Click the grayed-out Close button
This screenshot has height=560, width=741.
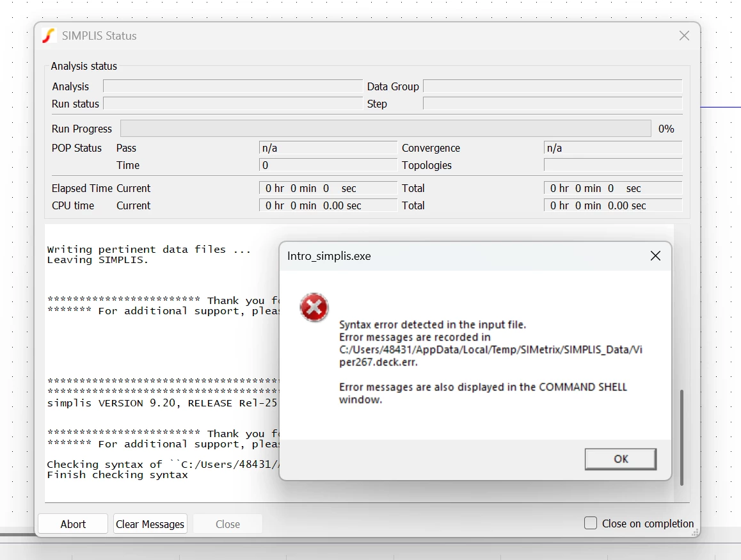228,524
